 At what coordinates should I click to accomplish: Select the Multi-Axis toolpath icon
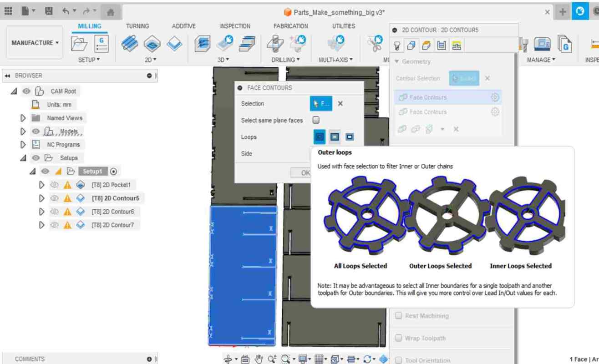(336, 44)
